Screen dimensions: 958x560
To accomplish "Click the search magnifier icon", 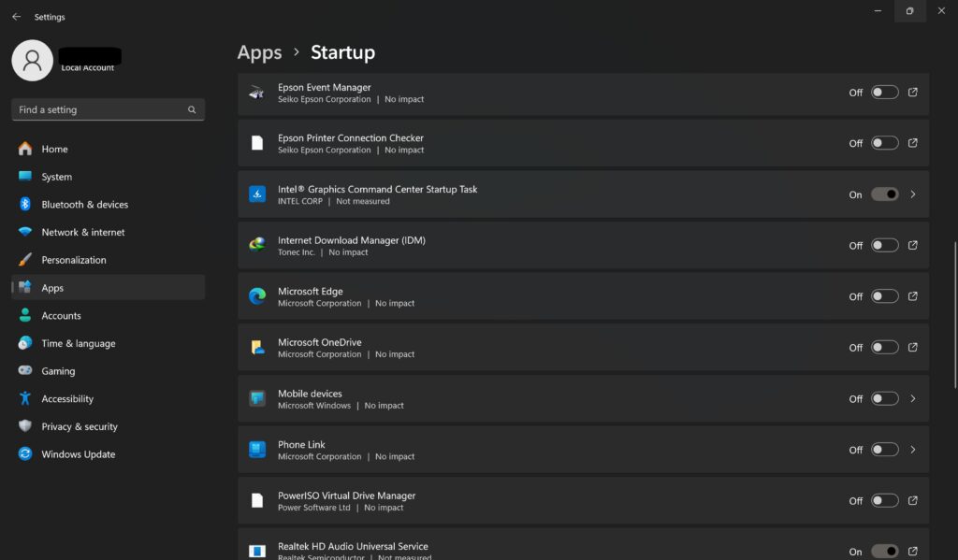I will (x=192, y=110).
